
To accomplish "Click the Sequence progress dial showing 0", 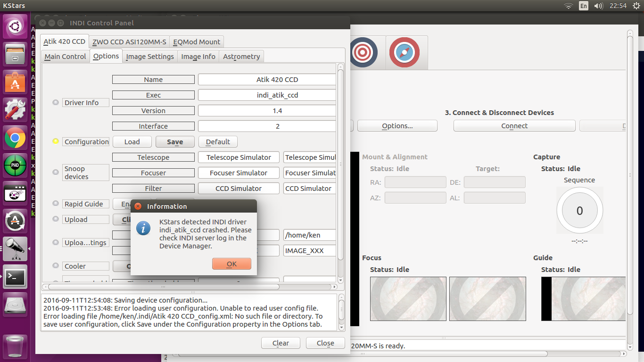I will tap(579, 211).
